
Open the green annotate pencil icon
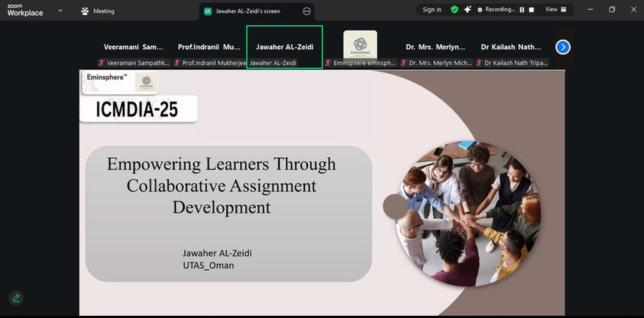click(x=16, y=298)
